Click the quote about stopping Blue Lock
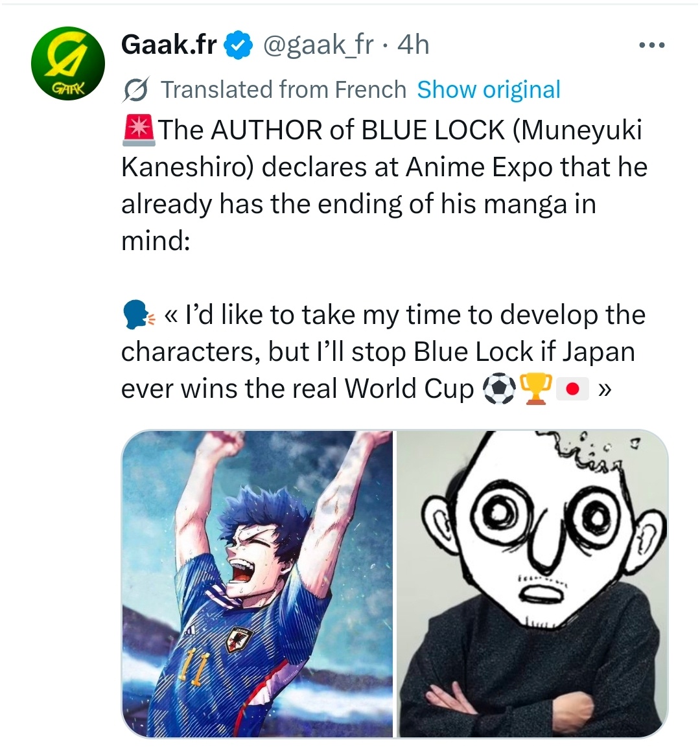Image resolution: width=700 pixels, height=751 pixels. tap(383, 352)
